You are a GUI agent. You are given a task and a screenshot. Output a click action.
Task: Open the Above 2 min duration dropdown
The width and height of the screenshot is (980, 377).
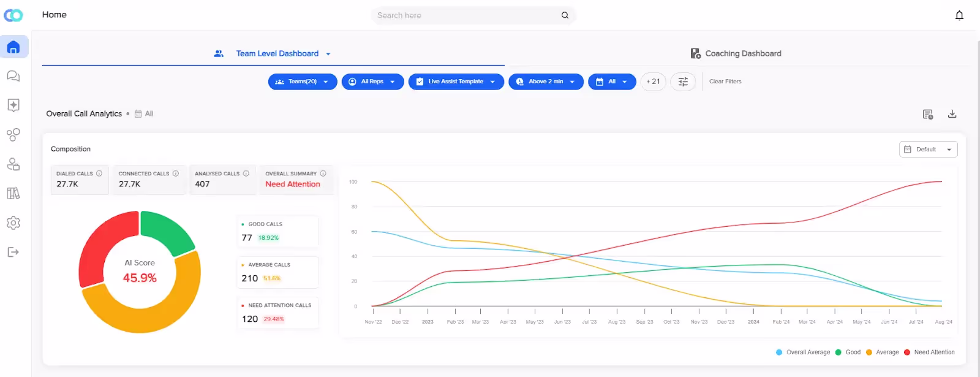(546, 82)
